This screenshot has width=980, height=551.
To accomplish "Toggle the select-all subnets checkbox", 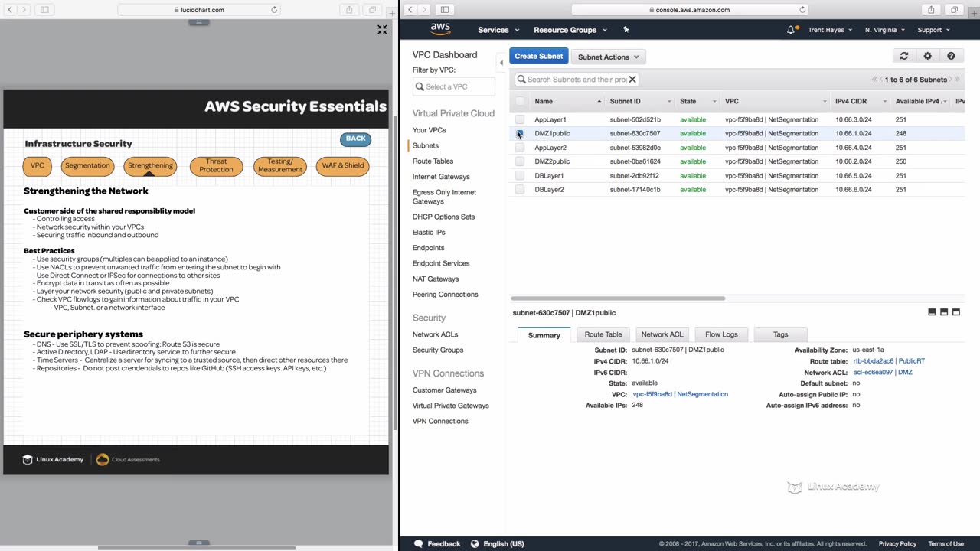I will (520, 101).
